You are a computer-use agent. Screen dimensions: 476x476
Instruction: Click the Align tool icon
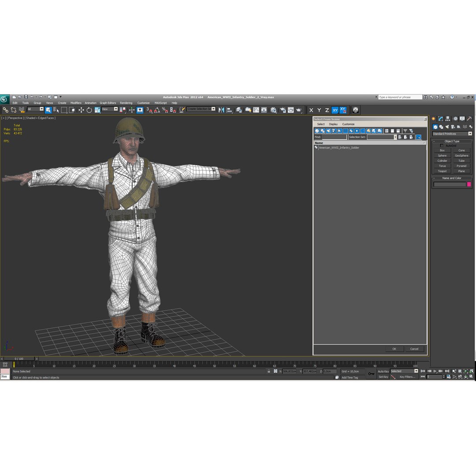pyautogui.click(x=230, y=110)
